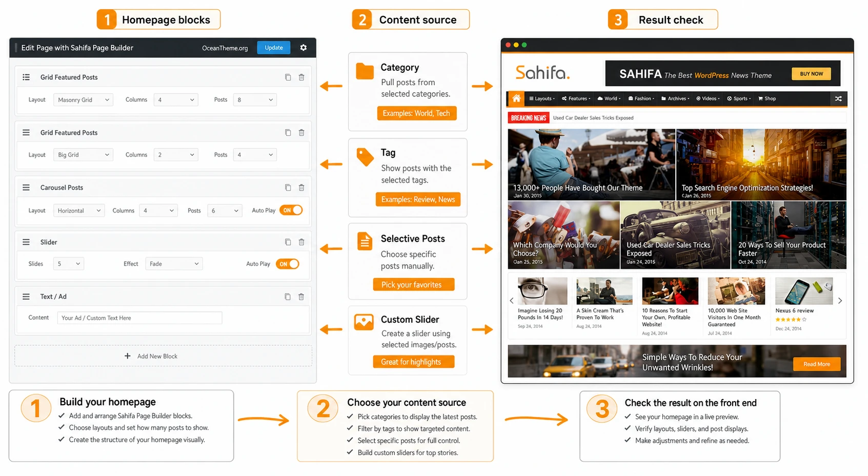Click Read More button
Screen dimensions: 868x476
coord(817,364)
